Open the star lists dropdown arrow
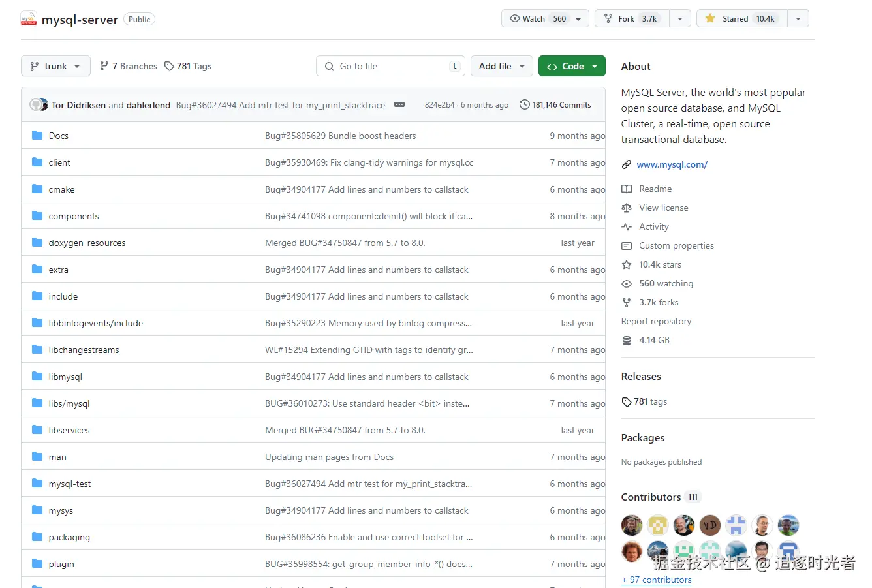The width and height of the screenshot is (872, 588). pyautogui.click(x=798, y=18)
